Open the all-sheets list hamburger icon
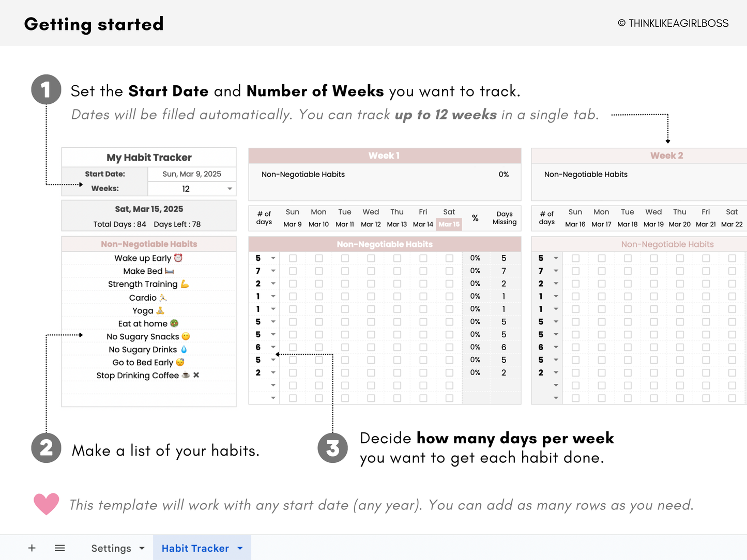747x560 pixels. (x=59, y=548)
